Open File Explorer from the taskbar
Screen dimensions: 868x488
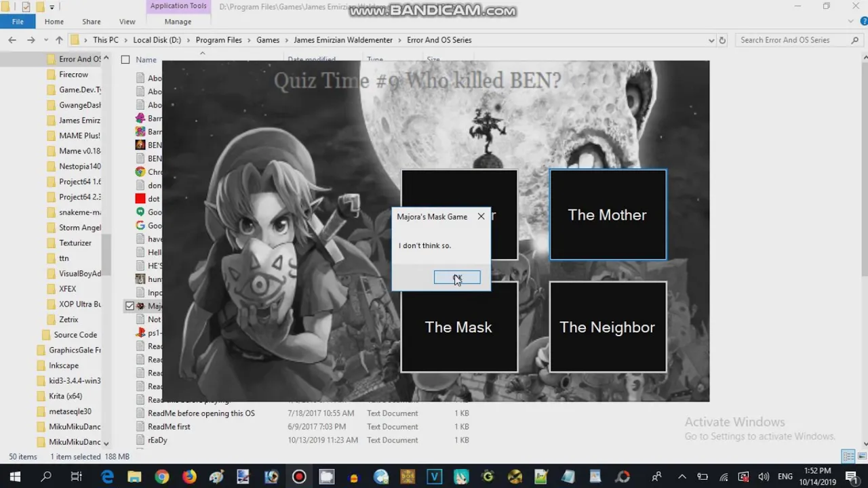[134, 477]
